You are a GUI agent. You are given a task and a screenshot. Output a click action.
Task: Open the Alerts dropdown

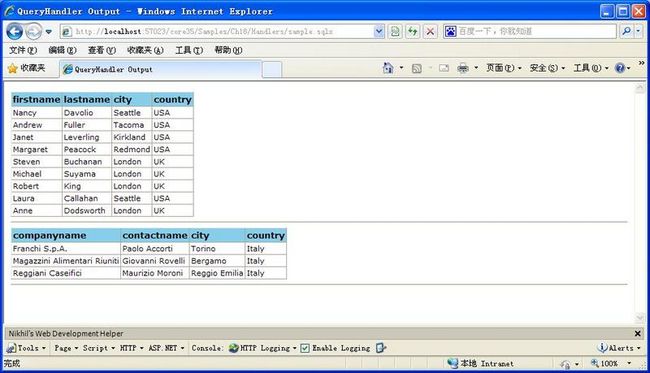[618, 348]
